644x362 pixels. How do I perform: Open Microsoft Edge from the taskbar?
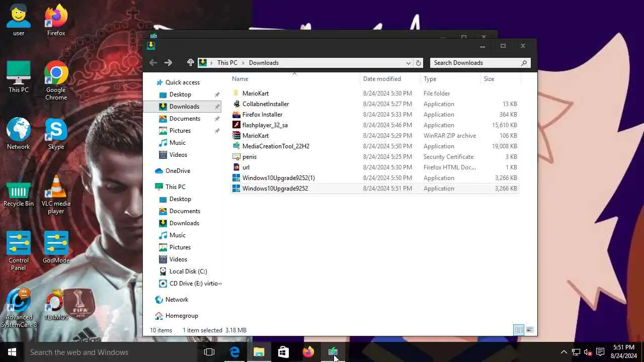coord(234,352)
